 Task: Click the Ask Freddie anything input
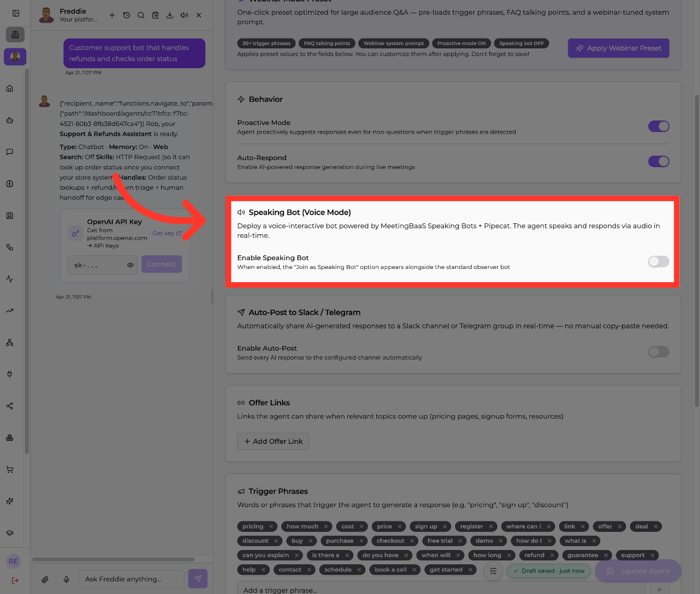point(132,579)
